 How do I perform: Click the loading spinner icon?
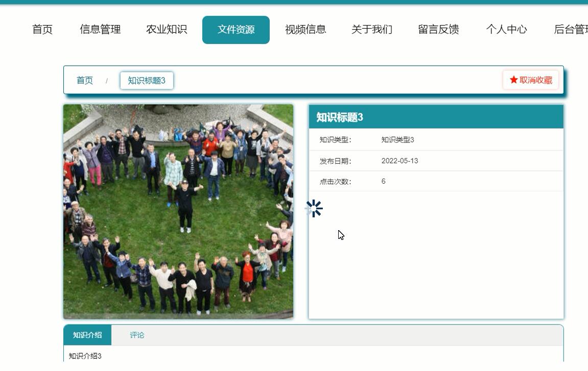(313, 208)
